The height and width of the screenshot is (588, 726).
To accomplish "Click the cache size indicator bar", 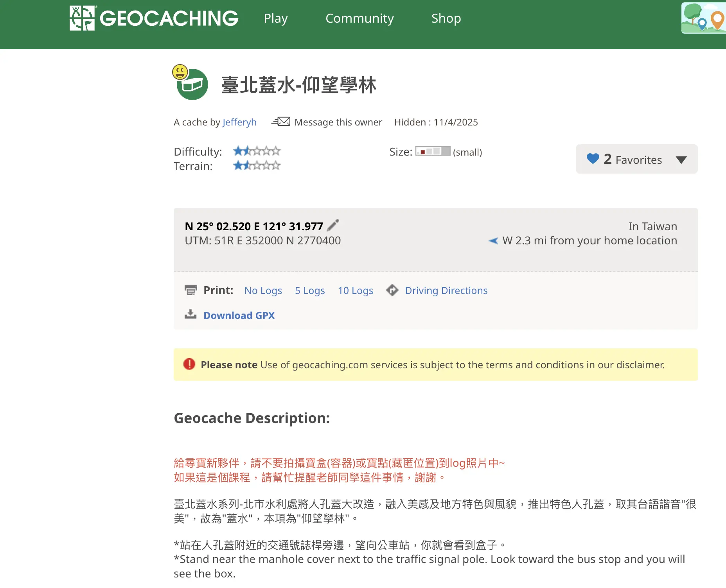I will pos(433,151).
